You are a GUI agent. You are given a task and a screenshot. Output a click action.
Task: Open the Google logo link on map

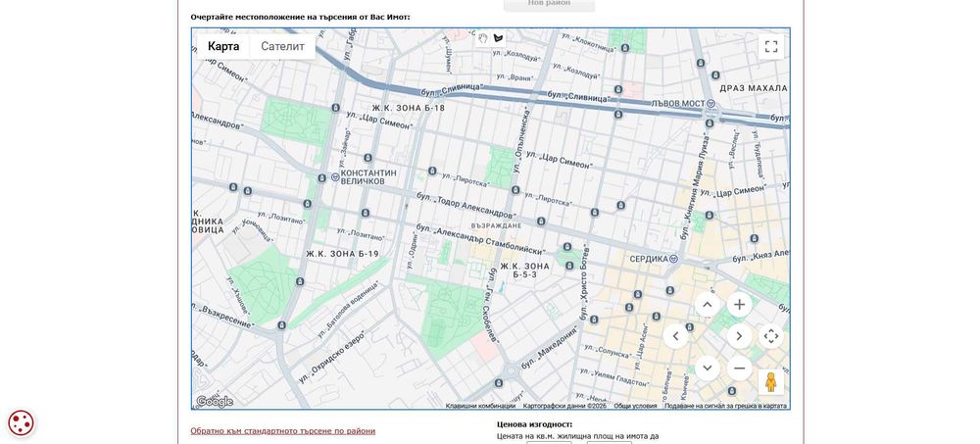[215, 402]
